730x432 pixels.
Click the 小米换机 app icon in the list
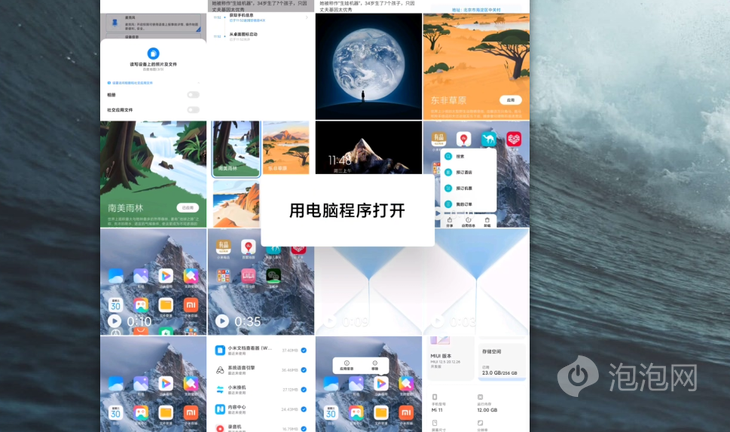click(220, 390)
